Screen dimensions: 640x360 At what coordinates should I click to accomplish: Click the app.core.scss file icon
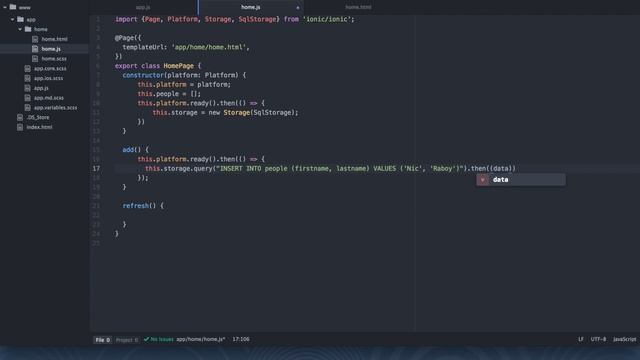tap(28, 69)
